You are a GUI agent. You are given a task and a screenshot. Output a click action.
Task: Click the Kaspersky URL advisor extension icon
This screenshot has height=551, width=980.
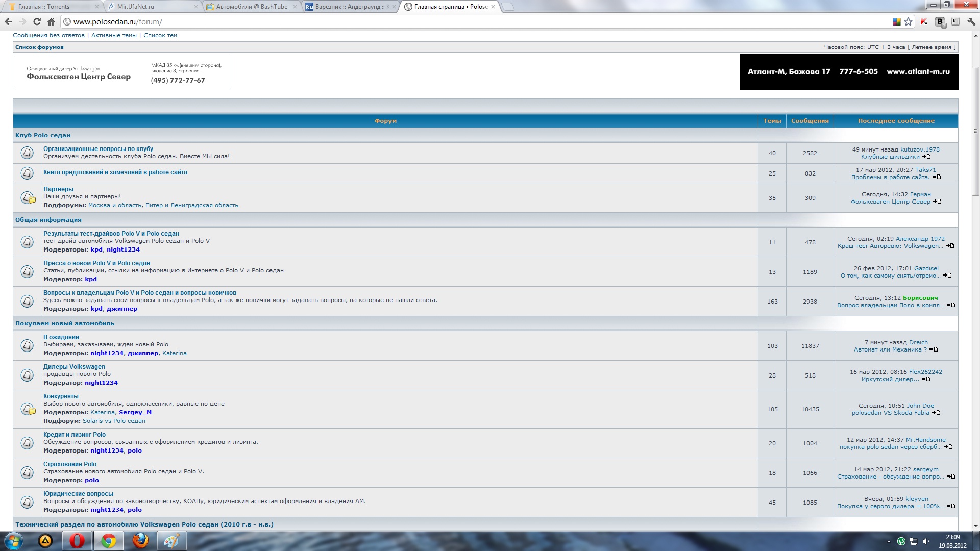pos(924,22)
